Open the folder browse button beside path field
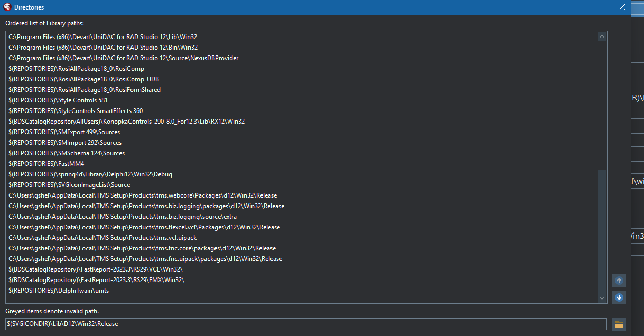 coord(619,324)
